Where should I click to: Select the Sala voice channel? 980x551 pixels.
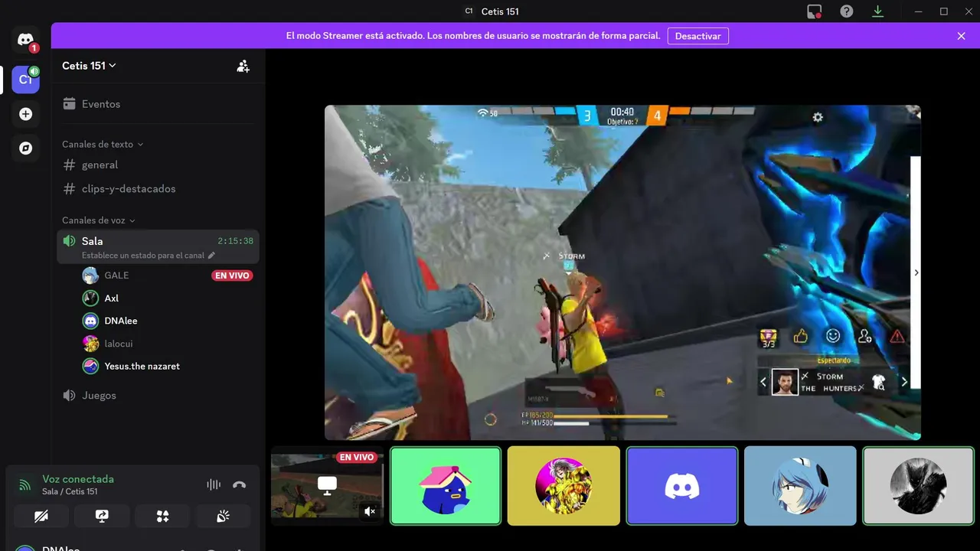click(x=158, y=246)
